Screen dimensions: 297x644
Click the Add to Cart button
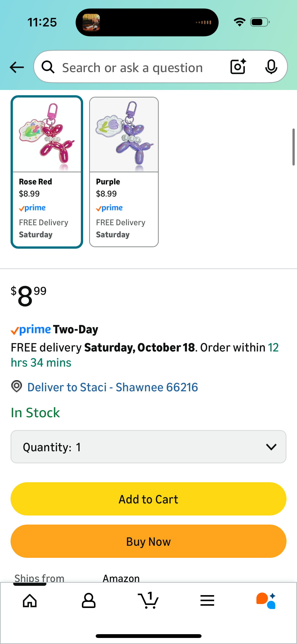(x=148, y=499)
